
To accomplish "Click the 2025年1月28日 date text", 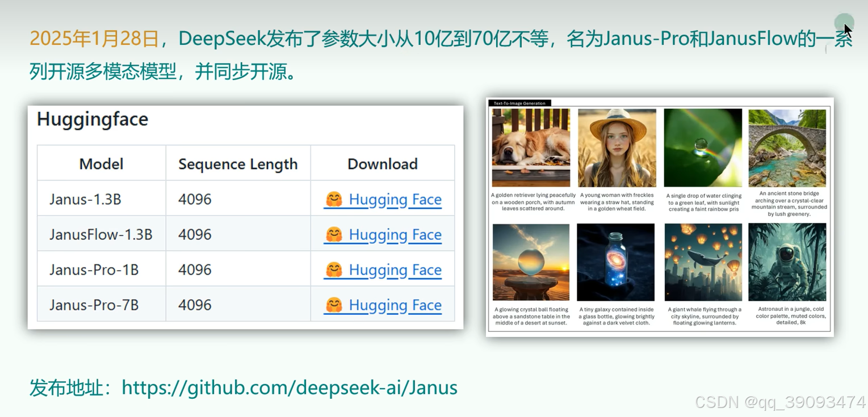I will pos(94,38).
